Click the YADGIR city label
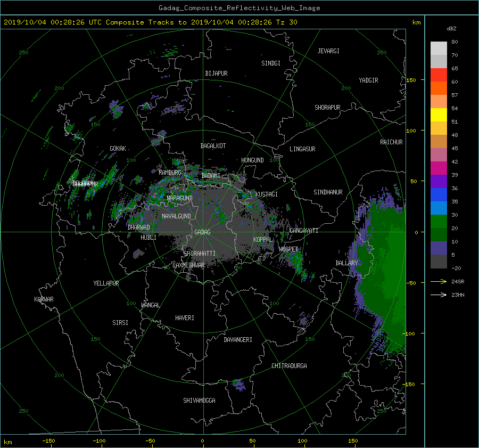 tap(368, 80)
